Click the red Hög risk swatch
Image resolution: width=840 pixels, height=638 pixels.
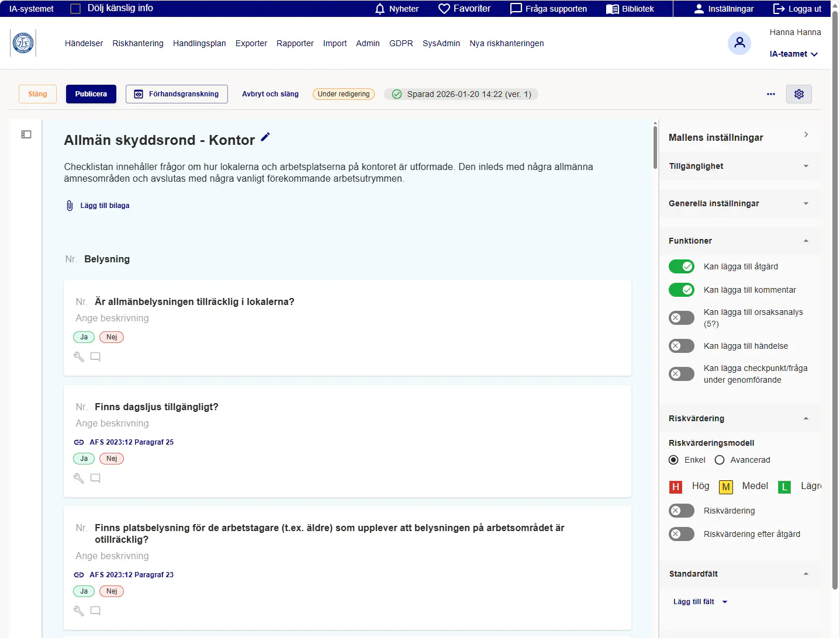(x=676, y=487)
